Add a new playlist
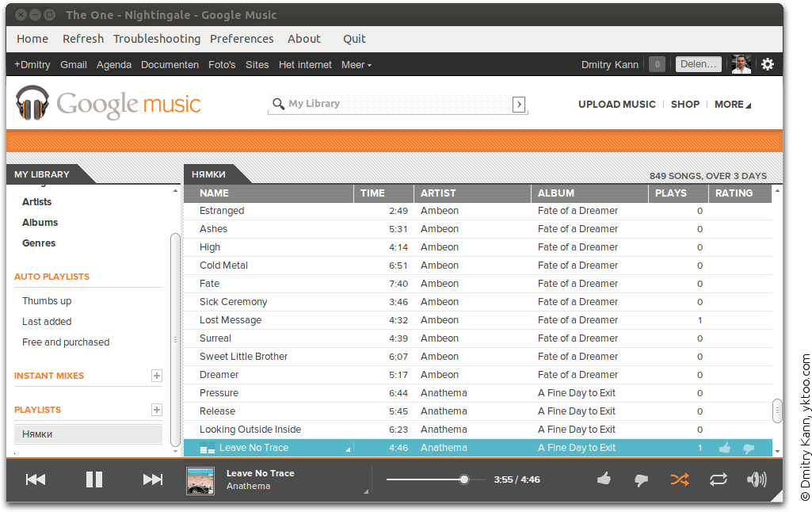812x512 pixels. coord(157,410)
